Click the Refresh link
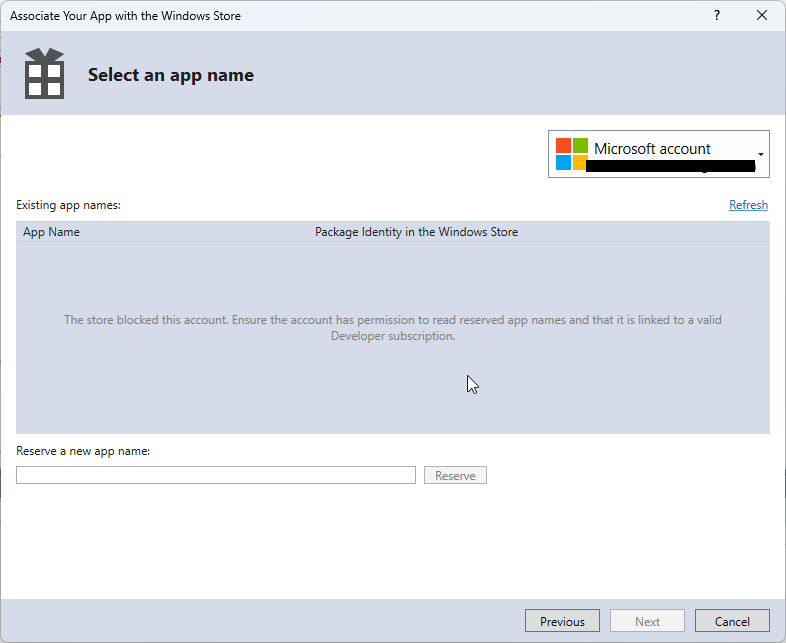 click(748, 205)
